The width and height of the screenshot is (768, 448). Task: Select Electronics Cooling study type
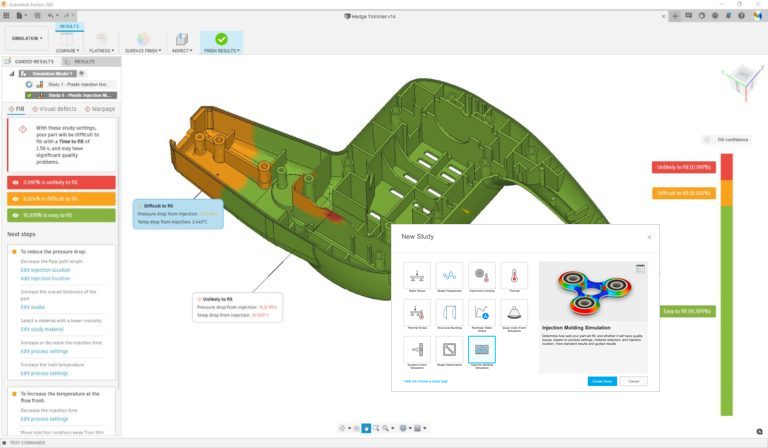click(482, 278)
